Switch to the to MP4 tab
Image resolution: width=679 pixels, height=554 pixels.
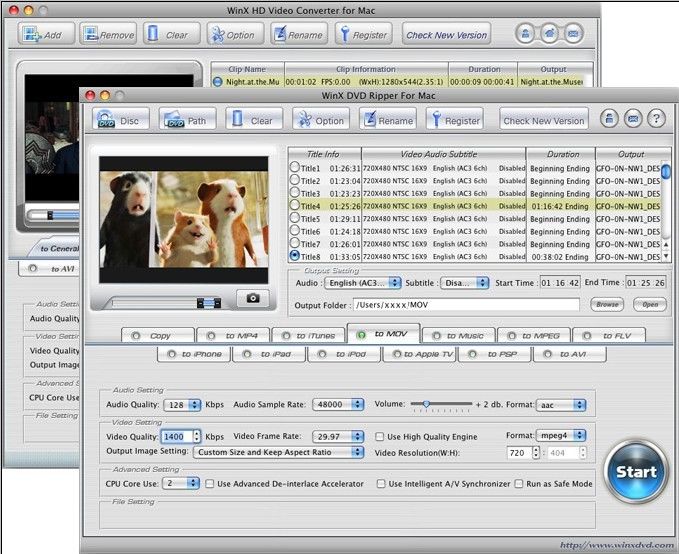[x=233, y=335]
